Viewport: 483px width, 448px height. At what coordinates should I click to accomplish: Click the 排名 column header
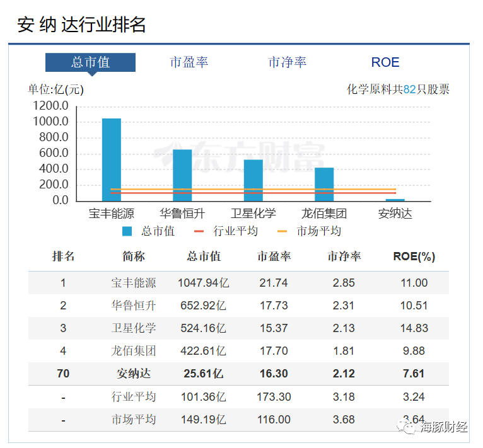(63, 256)
